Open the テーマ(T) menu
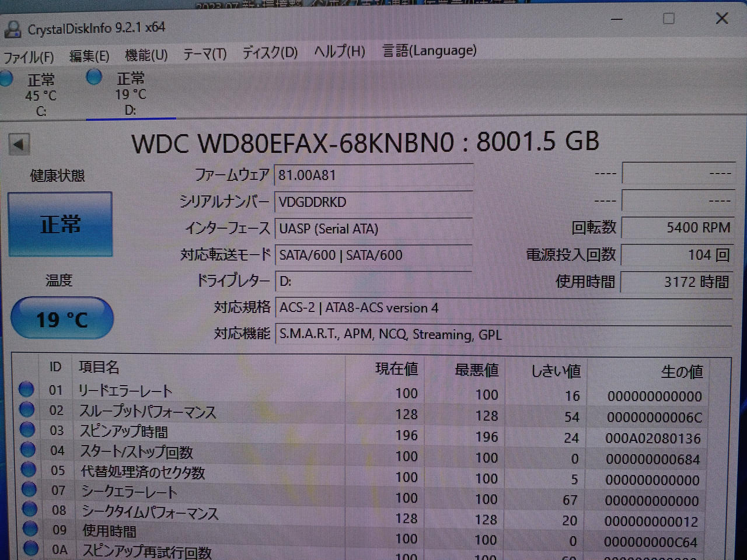The image size is (747, 560). click(205, 54)
